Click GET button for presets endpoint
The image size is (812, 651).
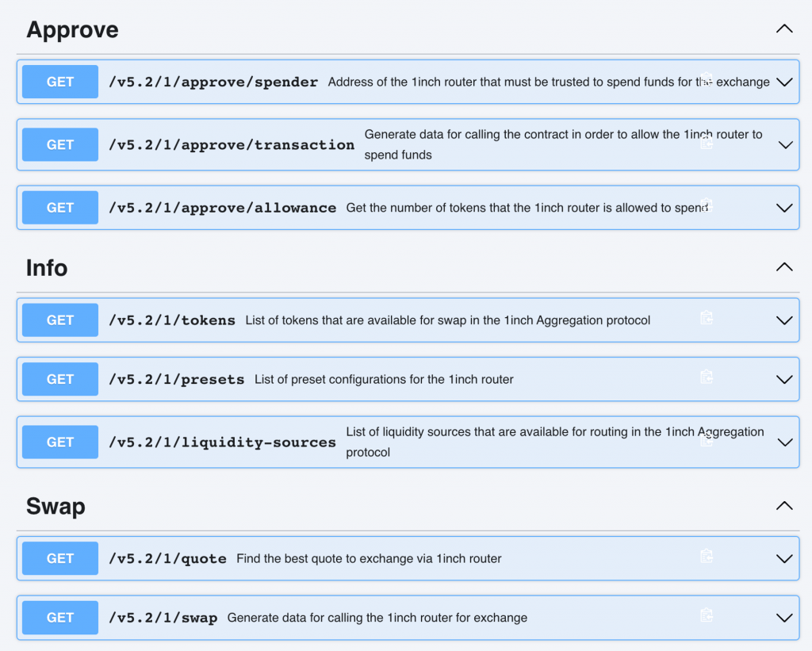tap(60, 379)
